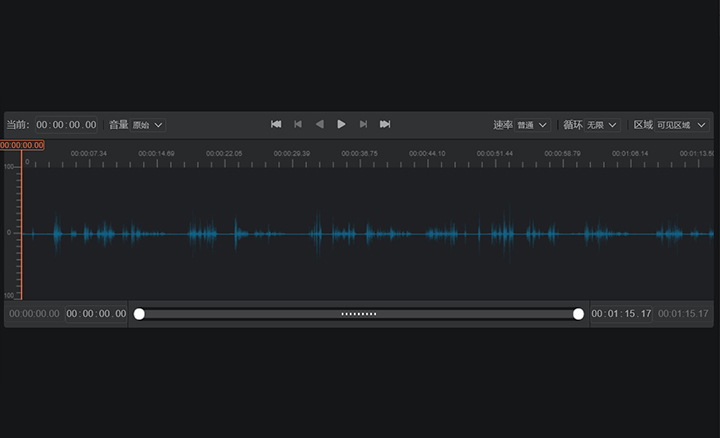This screenshot has height=438, width=720.
Task: Jump to the start of the audio
Action: point(276,124)
